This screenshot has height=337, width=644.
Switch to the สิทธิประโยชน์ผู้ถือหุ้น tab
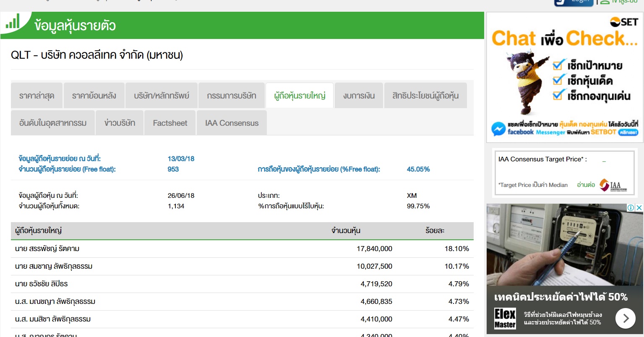click(x=425, y=96)
